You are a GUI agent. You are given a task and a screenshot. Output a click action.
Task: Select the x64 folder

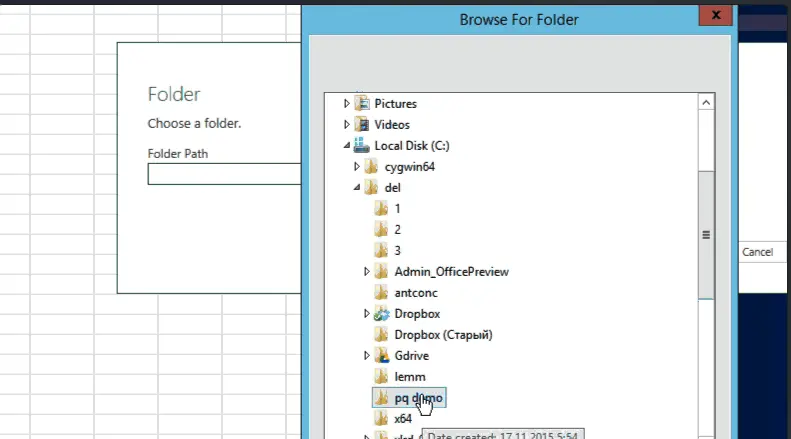pos(402,419)
